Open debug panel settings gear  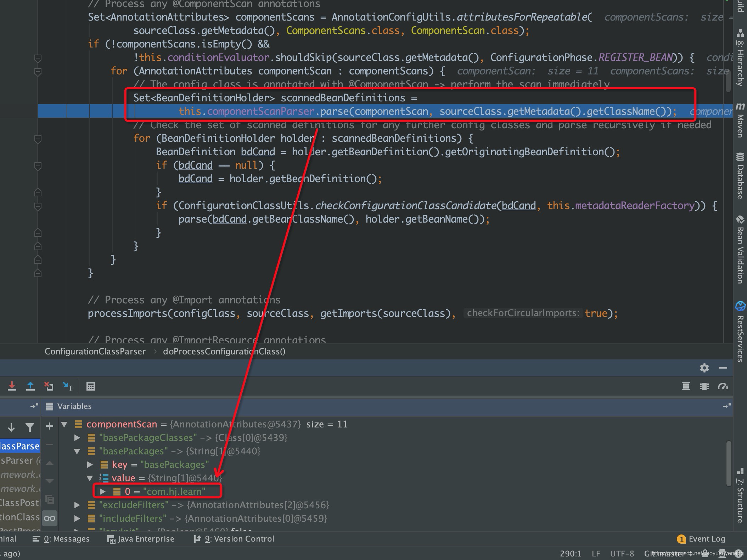tap(704, 368)
